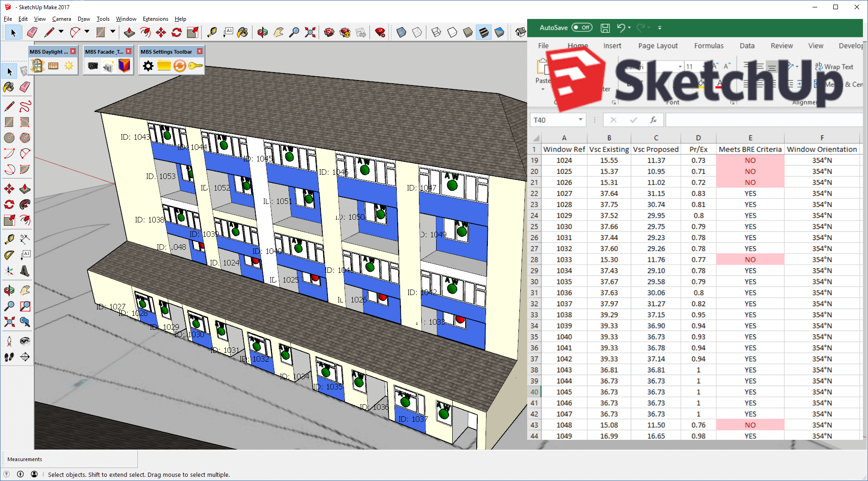Click the Excel formula bar input field
Viewport: 868px width, 481px height.
click(x=763, y=120)
